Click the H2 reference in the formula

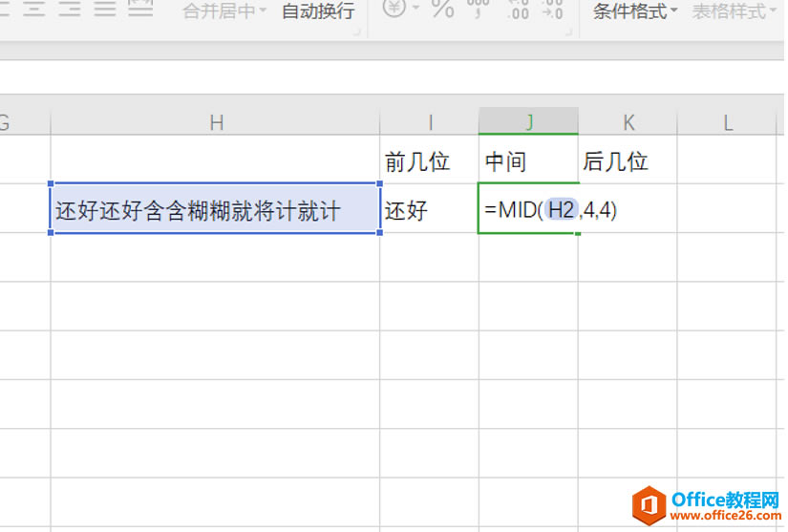point(561,209)
